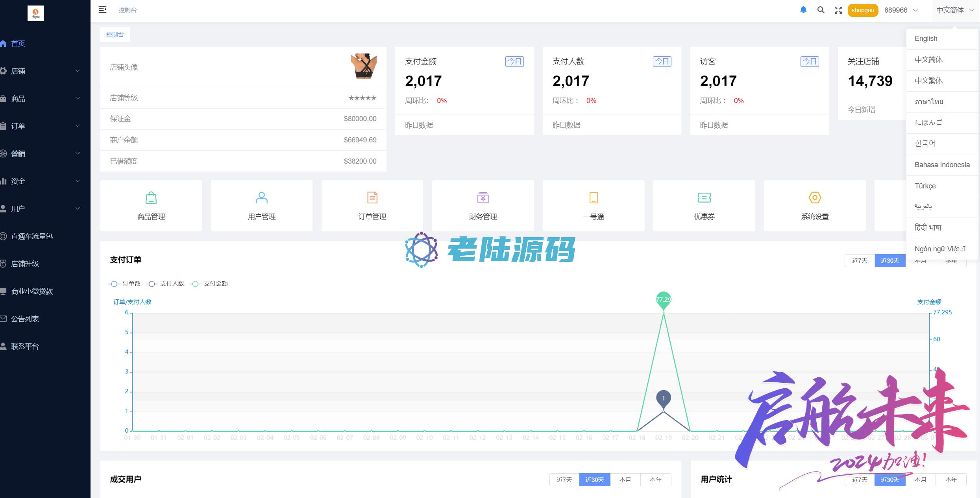The height and width of the screenshot is (498, 980).
Task: Choose にほんご from language menu
Action: (942, 123)
